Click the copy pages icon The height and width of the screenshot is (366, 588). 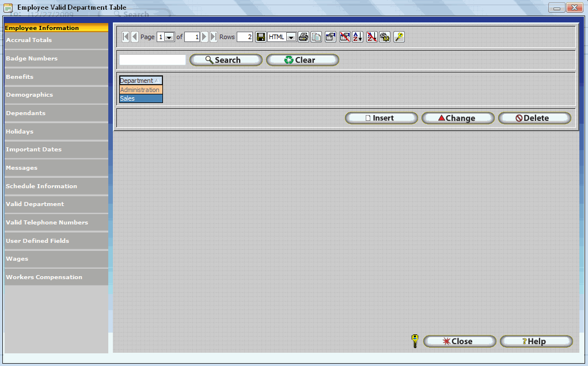click(x=316, y=37)
